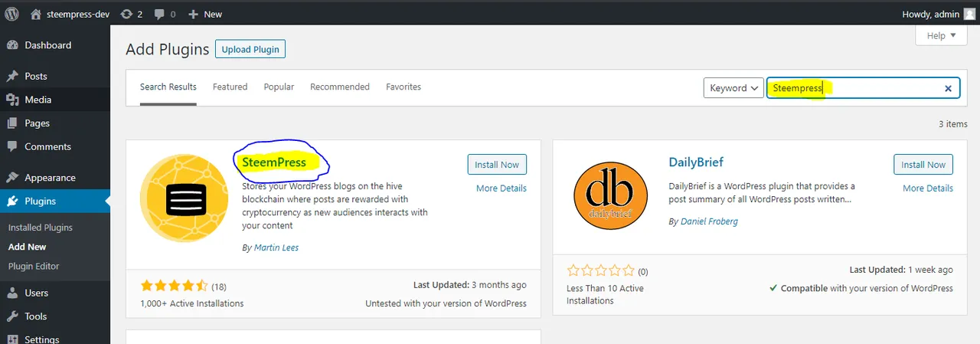Click the Users person icon
Image resolution: width=980 pixels, height=344 pixels.
[x=12, y=293]
